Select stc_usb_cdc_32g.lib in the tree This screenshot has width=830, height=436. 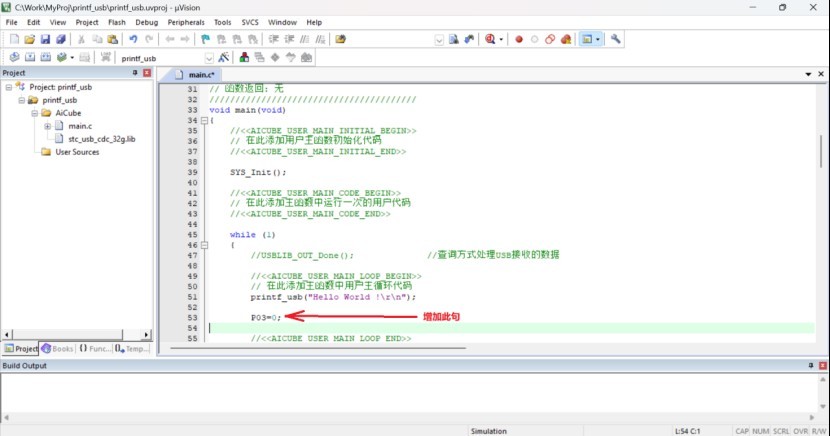coord(102,139)
